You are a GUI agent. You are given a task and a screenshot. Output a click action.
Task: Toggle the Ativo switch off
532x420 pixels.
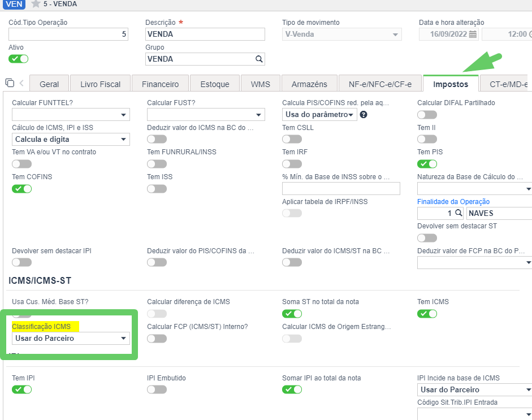point(18,59)
